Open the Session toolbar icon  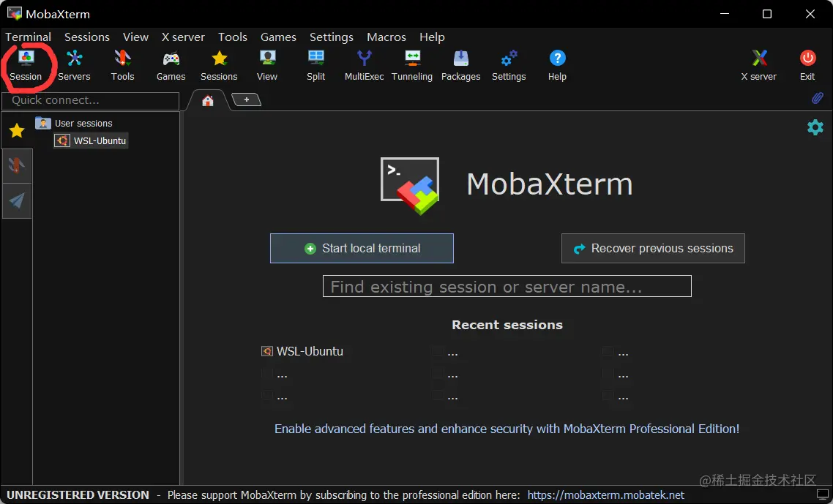[26, 65]
